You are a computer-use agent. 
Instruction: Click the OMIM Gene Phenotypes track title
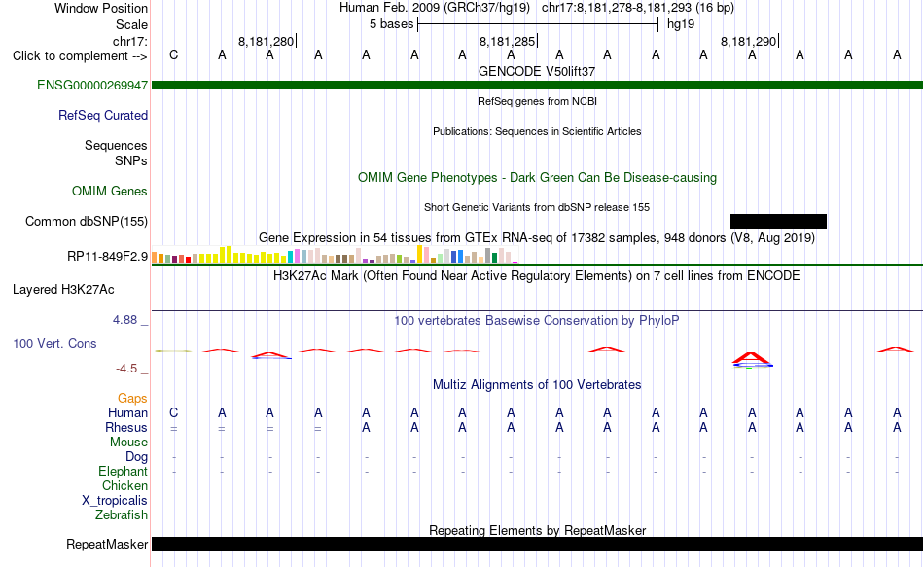point(537,177)
